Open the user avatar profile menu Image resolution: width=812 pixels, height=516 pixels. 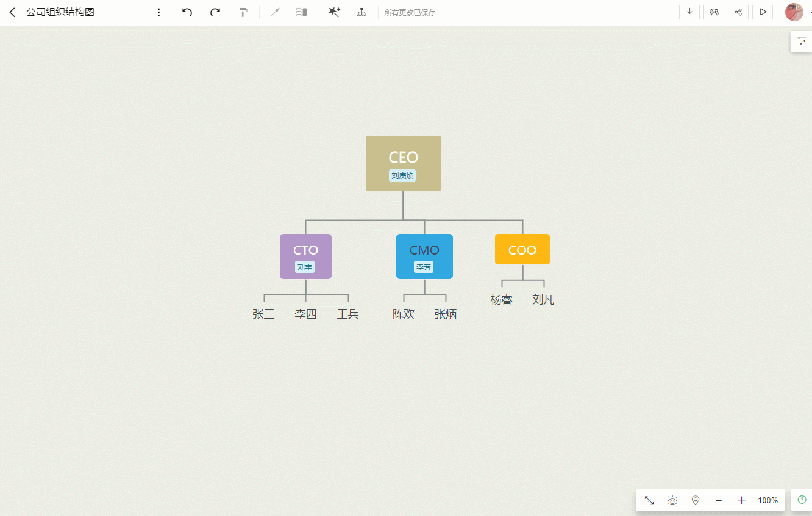tap(794, 12)
